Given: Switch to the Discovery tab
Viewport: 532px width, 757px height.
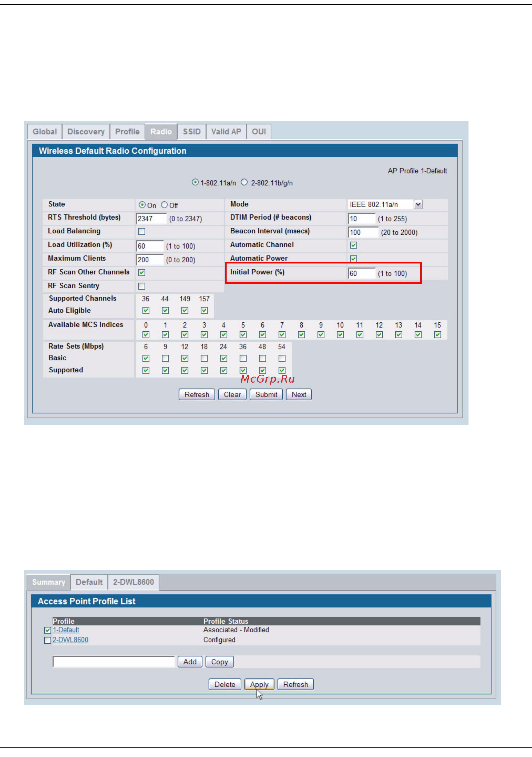Looking at the screenshot, I should coord(86,131).
